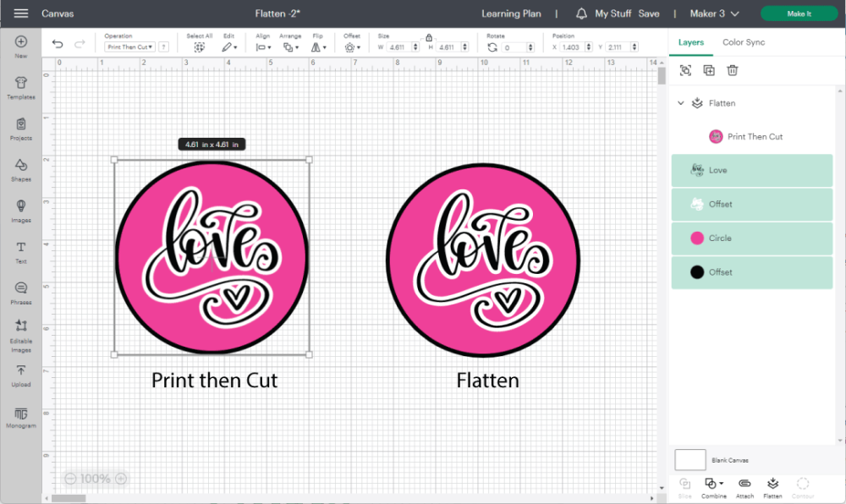Screen dimensions: 846x504
Task: Open the Monogram tool
Action: [21, 418]
